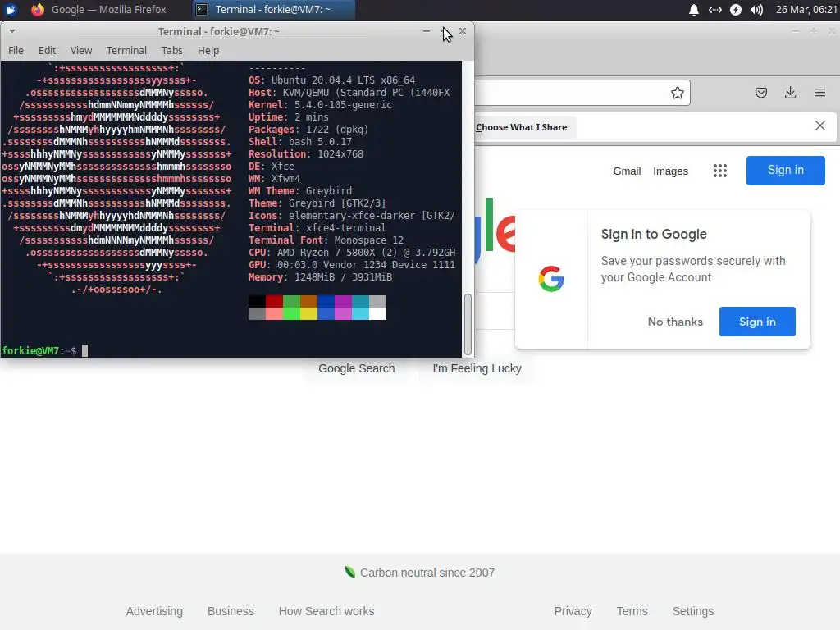Bookmark this page with the star icon

click(x=677, y=93)
